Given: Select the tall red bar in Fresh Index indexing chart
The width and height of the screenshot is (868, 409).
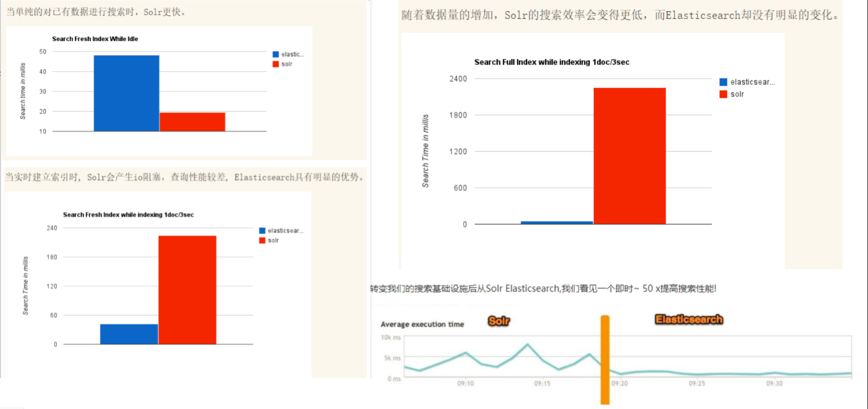Looking at the screenshot, I should coord(187,290).
